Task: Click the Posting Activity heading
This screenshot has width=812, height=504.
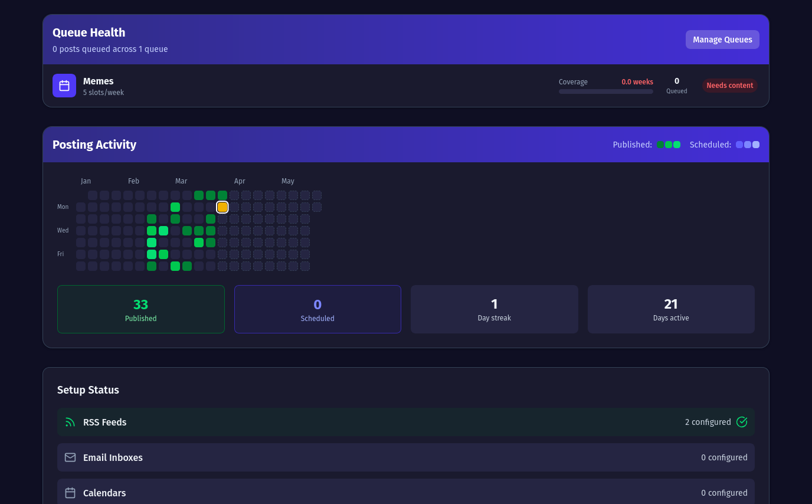Action: [x=94, y=145]
